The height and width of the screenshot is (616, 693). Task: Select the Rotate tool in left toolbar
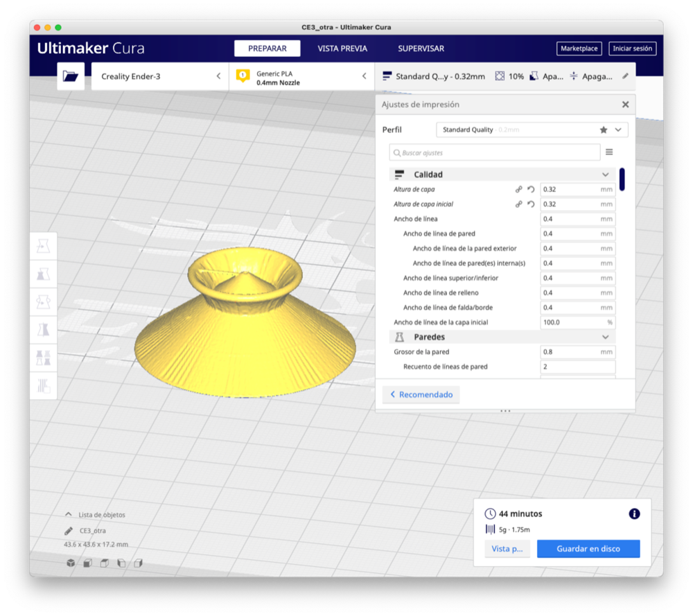tap(43, 302)
